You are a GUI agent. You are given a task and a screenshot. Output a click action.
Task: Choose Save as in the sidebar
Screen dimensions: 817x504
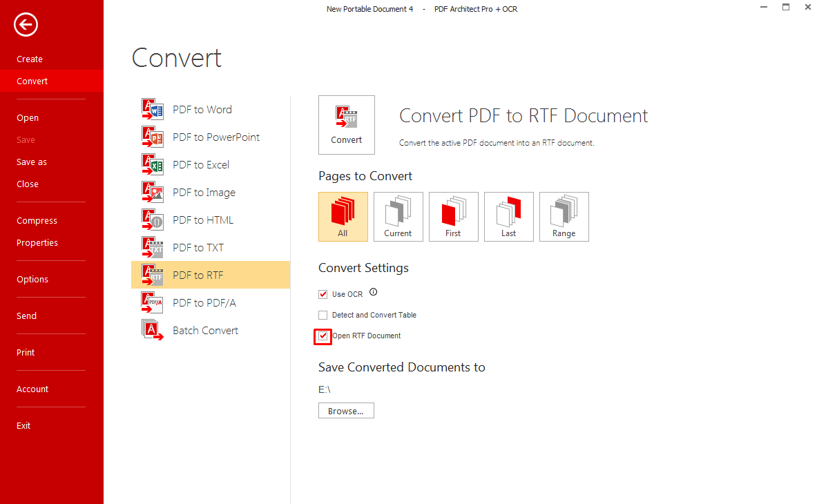(32, 162)
